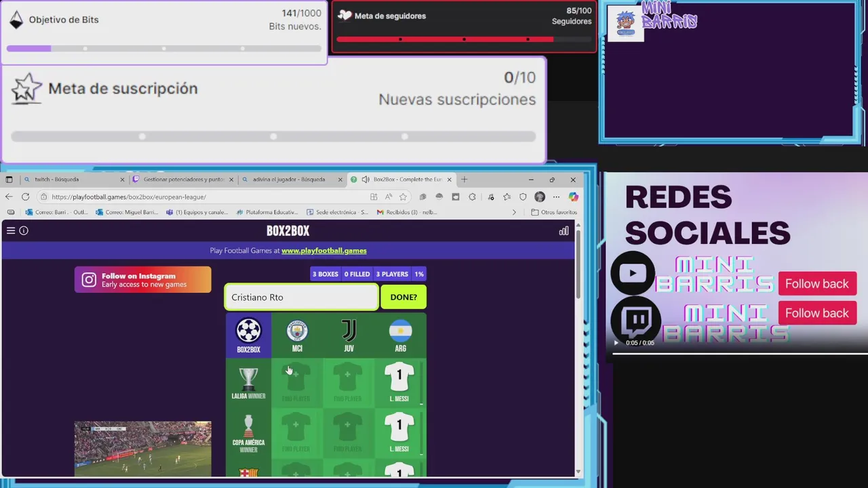The height and width of the screenshot is (488, 868).
Task: Click the Mini Barris avatar in overlay
Action: [625, 24]
